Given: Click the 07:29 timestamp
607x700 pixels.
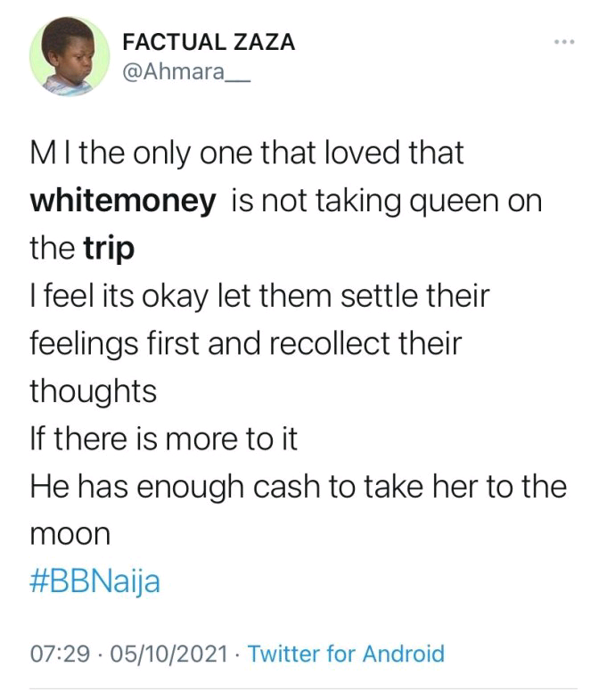Looking at the screenshot, I should point(60,655).
